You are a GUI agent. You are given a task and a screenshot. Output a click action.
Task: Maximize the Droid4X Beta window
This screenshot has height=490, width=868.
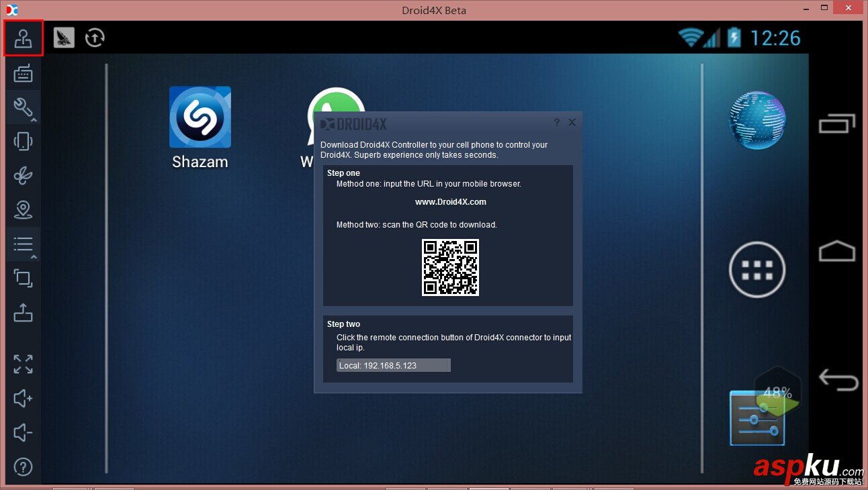click(x=824, y=8)
